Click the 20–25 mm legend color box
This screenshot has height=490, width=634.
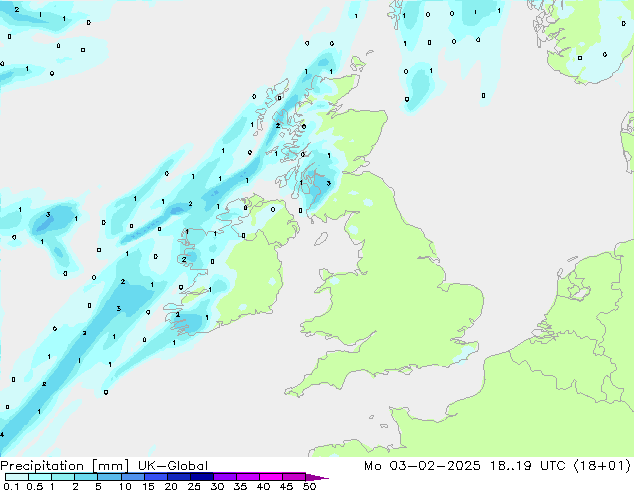pos(179,477)
